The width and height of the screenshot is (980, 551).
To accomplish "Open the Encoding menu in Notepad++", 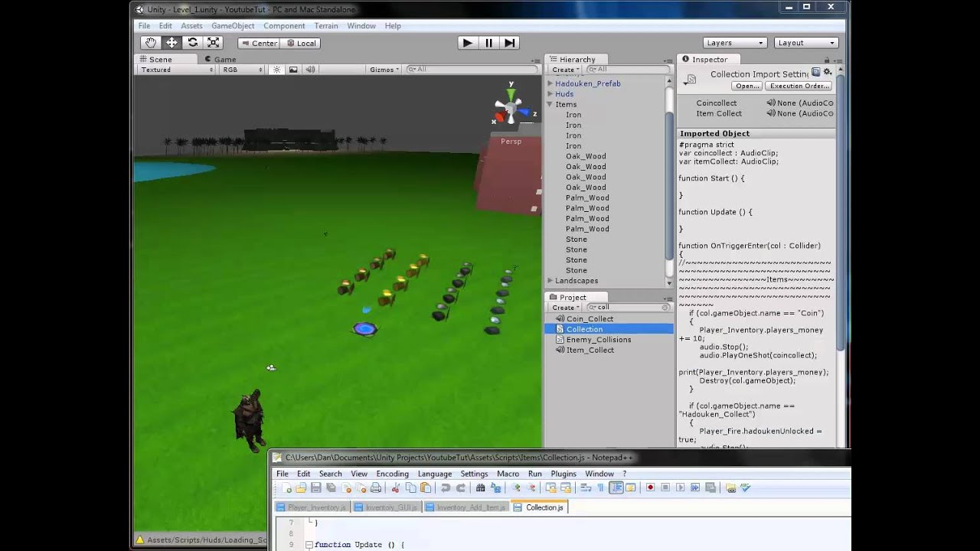I will point(392,474).
